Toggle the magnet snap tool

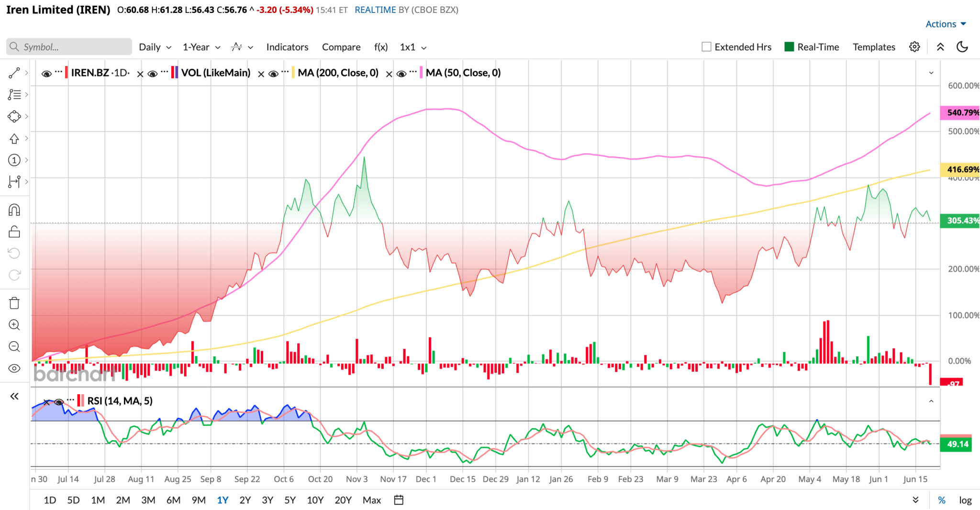(x=14, y=210)
